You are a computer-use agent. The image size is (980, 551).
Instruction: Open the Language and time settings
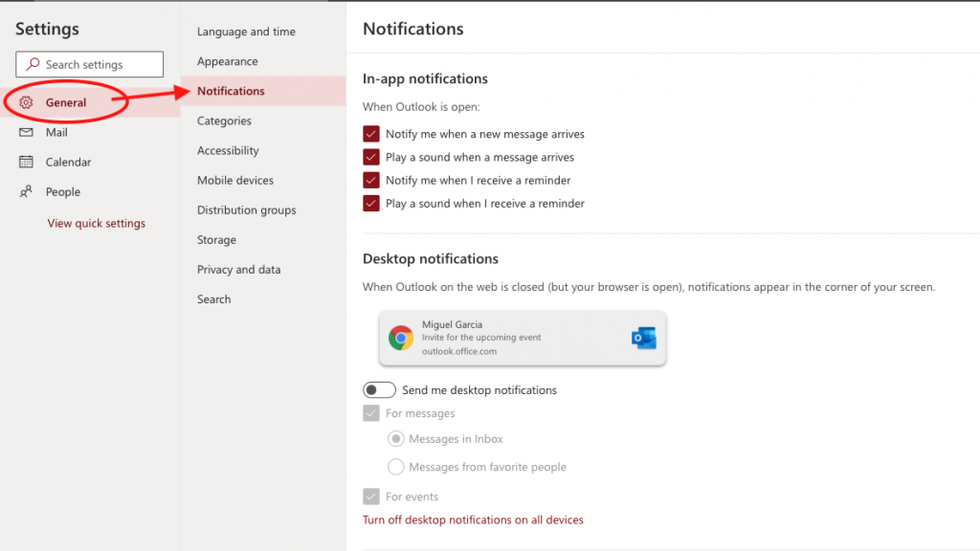[246, 32]
